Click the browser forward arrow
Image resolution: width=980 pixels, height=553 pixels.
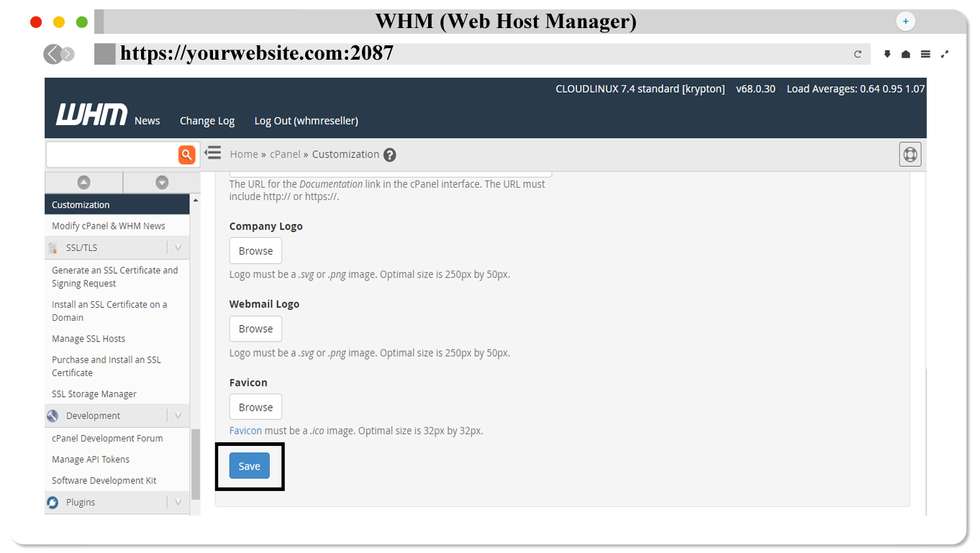[68, 54]
